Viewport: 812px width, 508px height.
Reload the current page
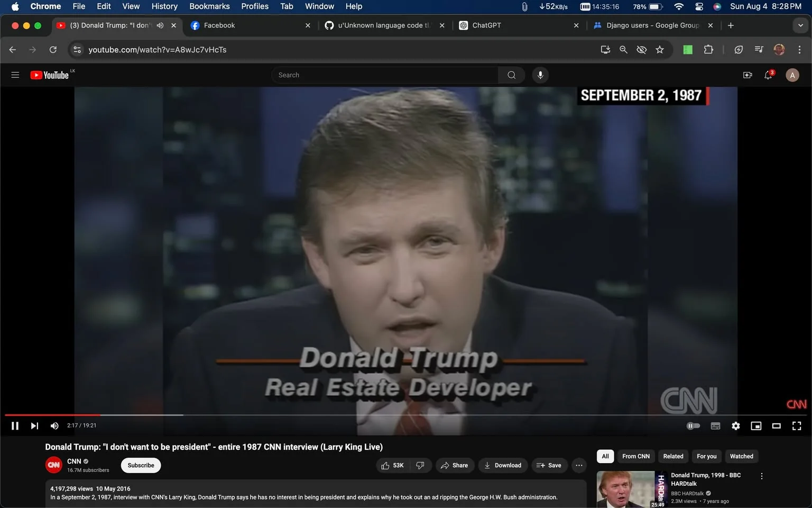point(53,50)
